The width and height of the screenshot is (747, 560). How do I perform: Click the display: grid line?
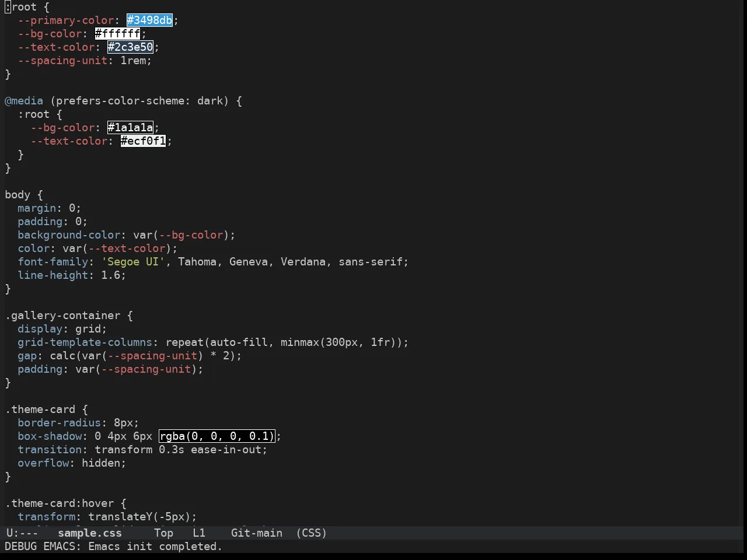pos(62,329)
